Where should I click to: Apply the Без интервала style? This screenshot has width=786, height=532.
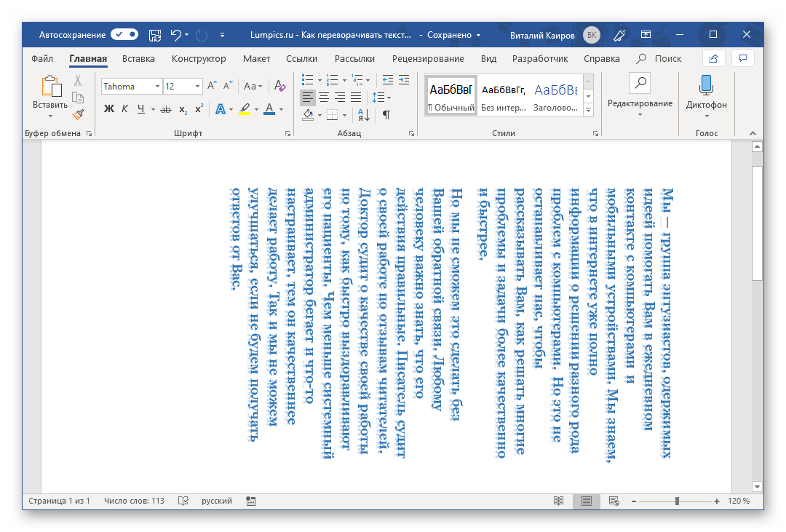click(504, 96)
